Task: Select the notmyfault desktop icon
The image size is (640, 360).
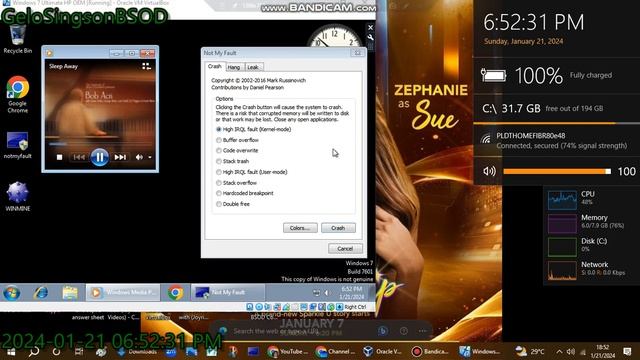Action: click(18, 145)
